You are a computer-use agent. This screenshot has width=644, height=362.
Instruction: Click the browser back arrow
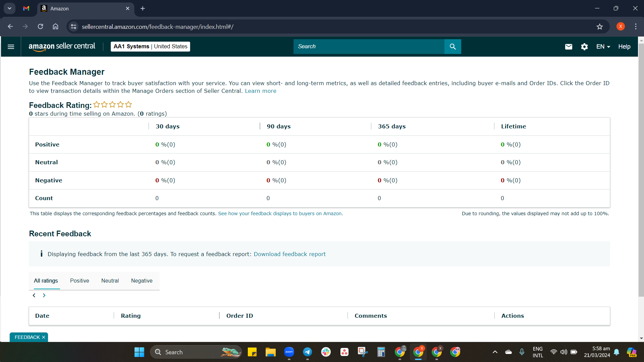[10, 26]
